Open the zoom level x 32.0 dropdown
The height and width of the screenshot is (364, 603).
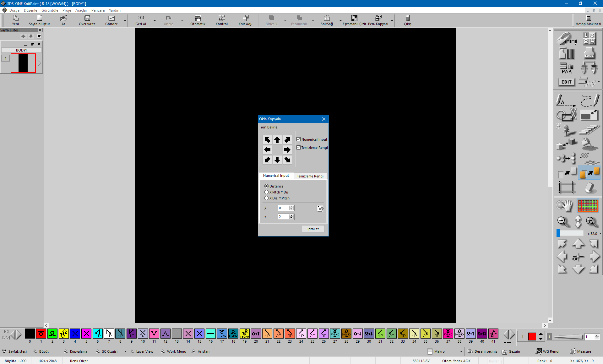(600, 234)
